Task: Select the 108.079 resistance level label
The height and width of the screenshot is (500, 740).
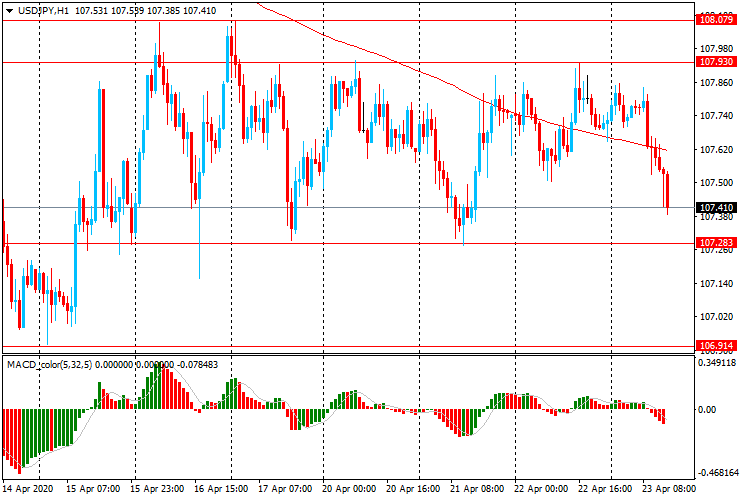Action: (x=716, y=20)
